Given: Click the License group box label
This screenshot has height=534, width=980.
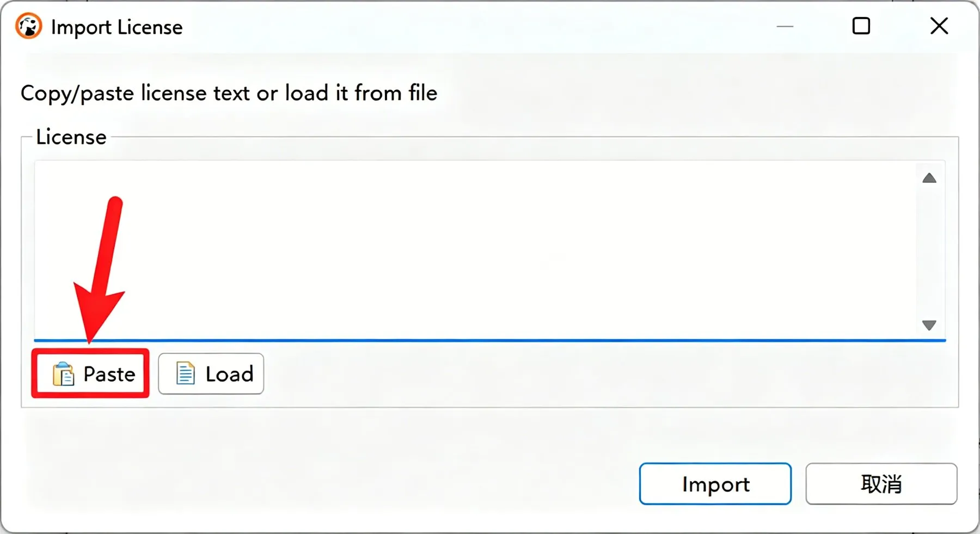Looking at the screenshot, I should point(71,137).
